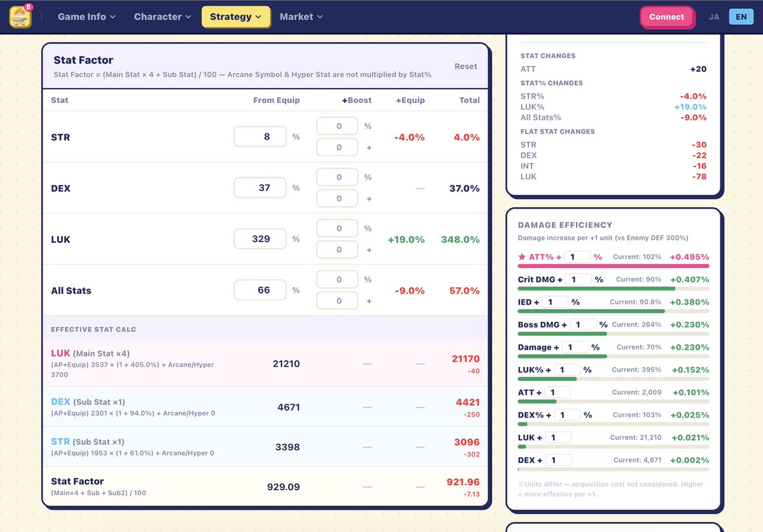Open the Game Info menu
This screenshot has height=532, width=763.
coord(86,17)
